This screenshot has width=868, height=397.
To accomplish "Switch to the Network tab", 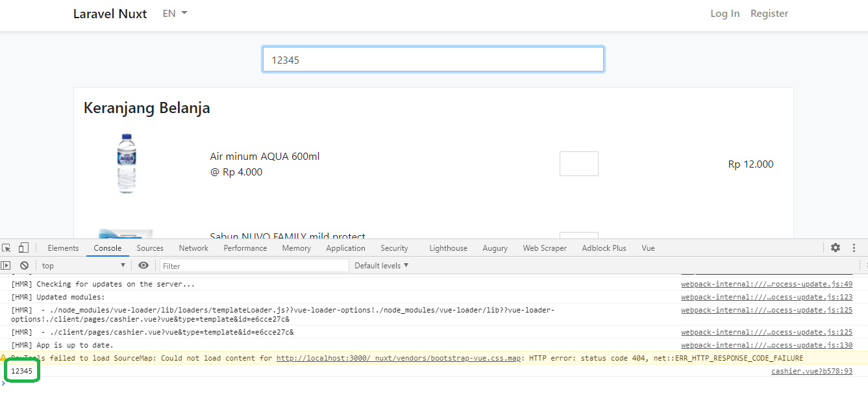I will coord(193,248).
